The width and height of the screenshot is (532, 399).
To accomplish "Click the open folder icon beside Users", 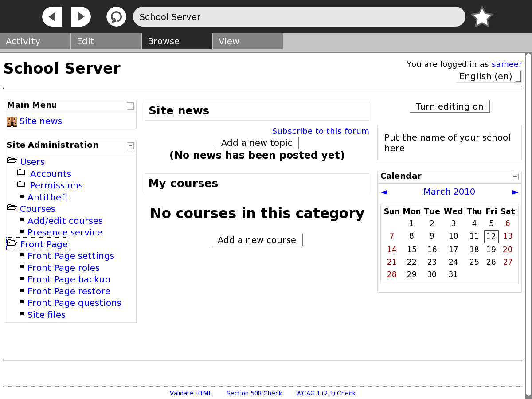I will pyautogui.click(x=12, y=161).
